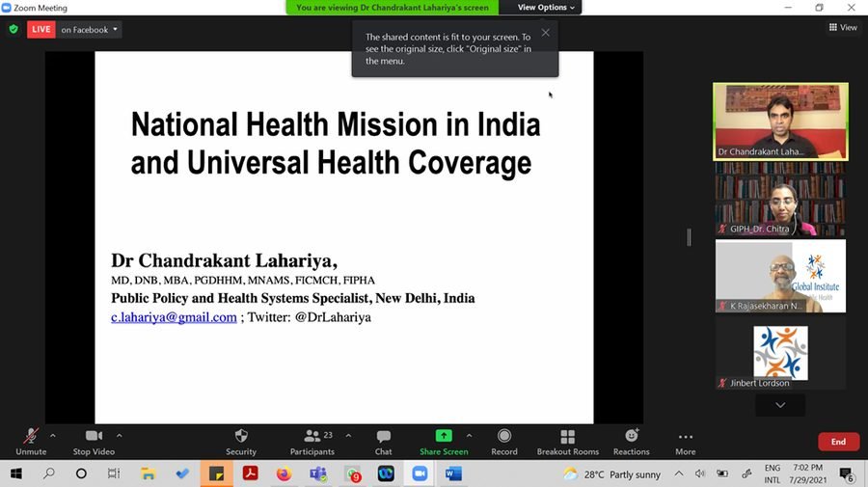Open Microsoft Word from the taskbar
868x487 pixels.
click(x=453, y=473)
